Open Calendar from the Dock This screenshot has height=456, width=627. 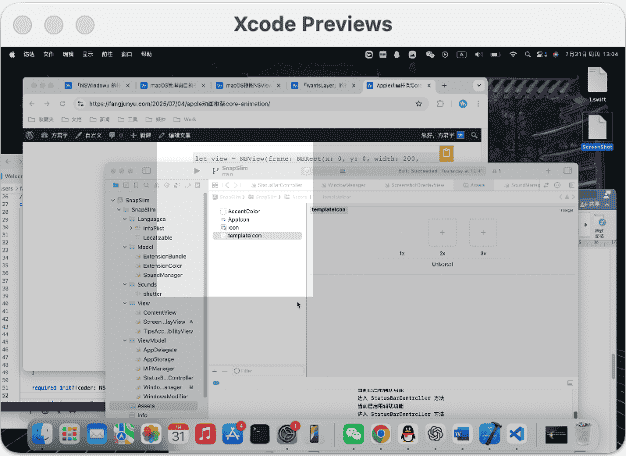178,434
